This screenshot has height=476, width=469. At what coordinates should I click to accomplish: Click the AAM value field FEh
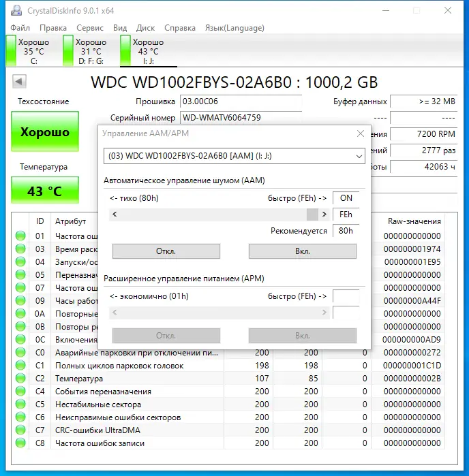pos(346,215)
